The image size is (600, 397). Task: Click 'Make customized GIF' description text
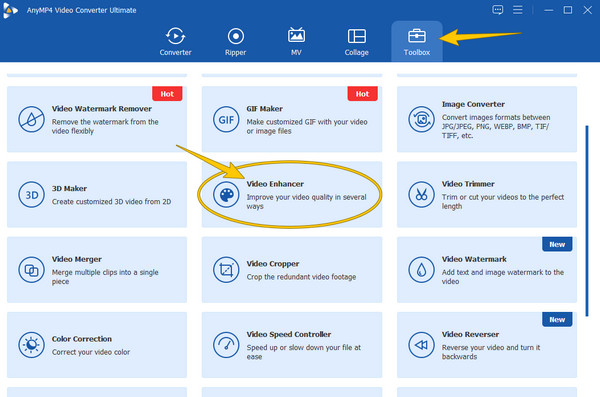[x=307, y=126]
